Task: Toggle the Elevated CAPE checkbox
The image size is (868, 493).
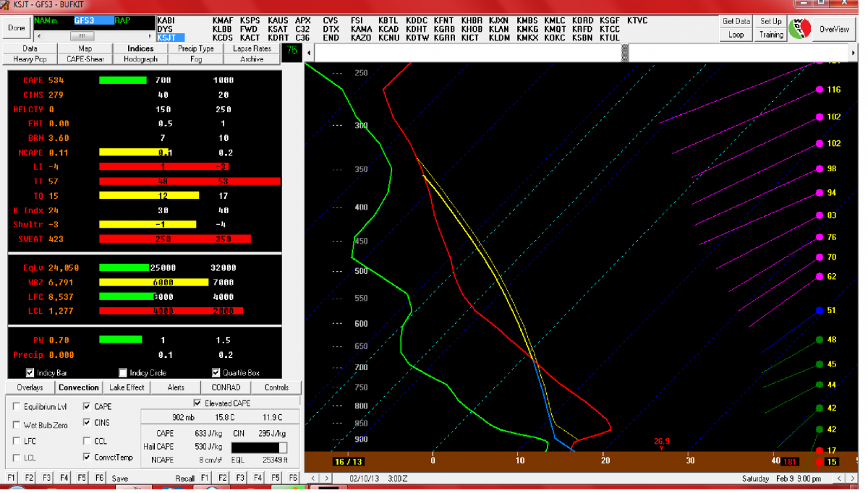Action: click(198, 403)
